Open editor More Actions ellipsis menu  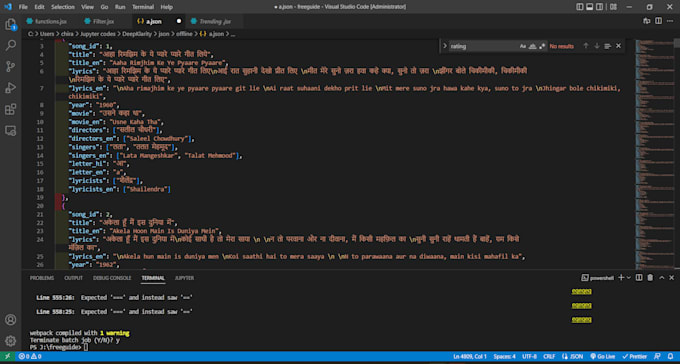pyautogui.click(x=670, y=21)
